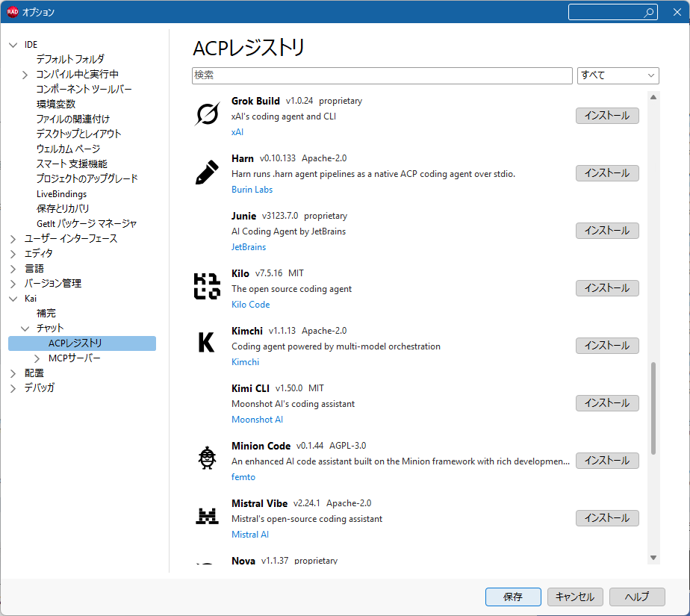This screenshot has width=690, height=616.
Task: Open the JetBrains publisher link
Action: (x=249, y=247)
